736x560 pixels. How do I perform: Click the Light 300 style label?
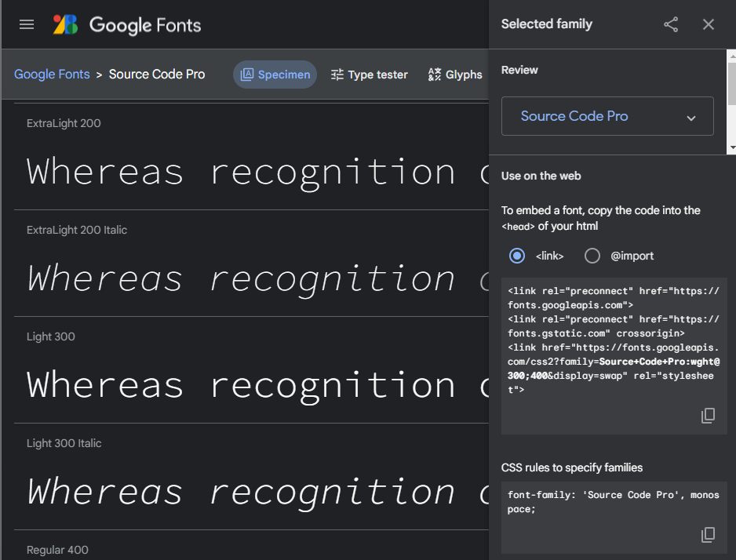point(51,336)
